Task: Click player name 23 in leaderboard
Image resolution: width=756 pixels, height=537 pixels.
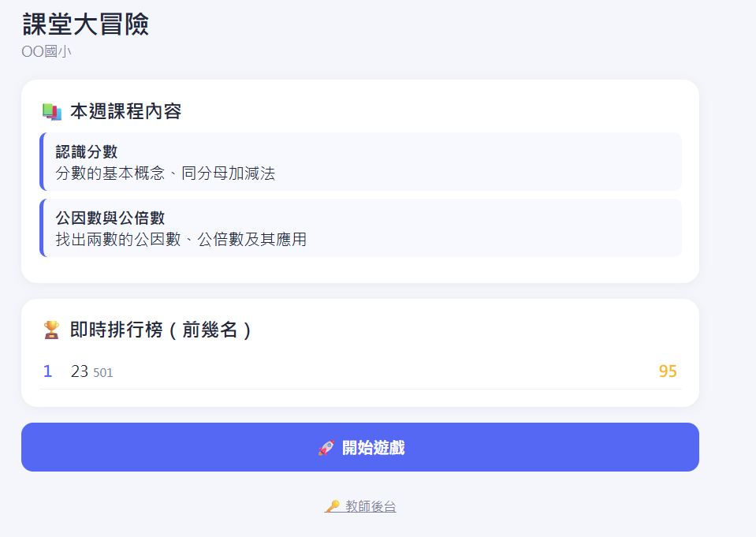Action: pyautogui.click(x=80, y=371)
